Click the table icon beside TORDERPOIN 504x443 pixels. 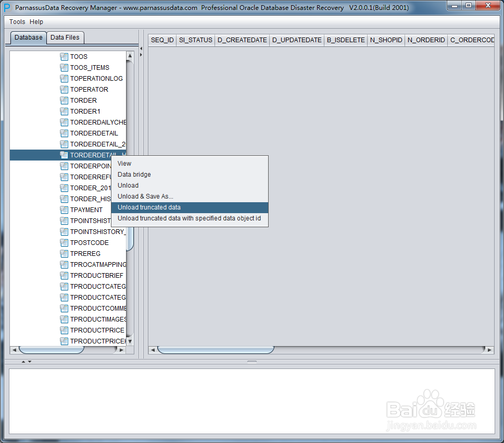tap(64, 166)
